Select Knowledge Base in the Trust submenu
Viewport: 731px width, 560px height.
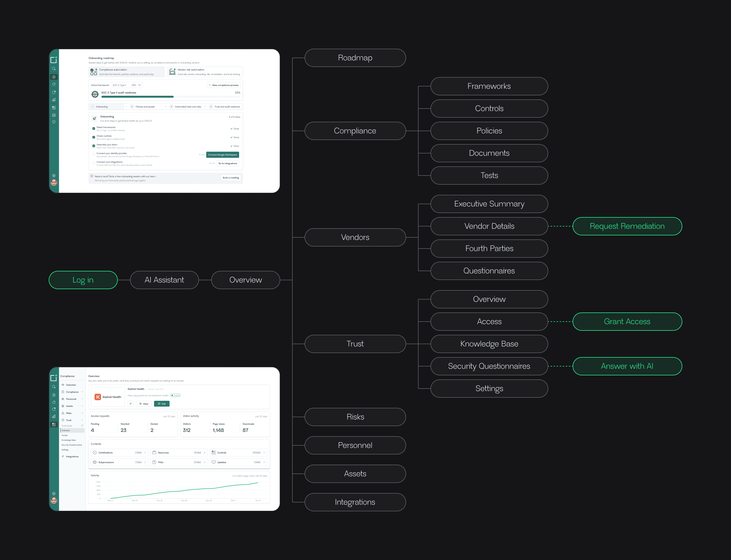[69, 440]
